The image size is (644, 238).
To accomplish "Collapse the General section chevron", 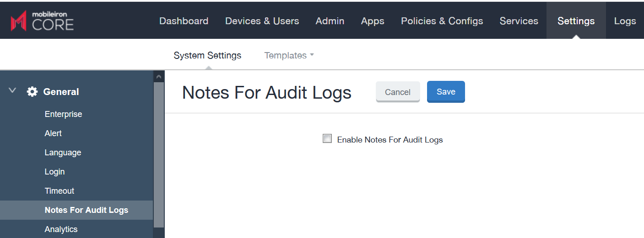I will [x=13, y=91].
